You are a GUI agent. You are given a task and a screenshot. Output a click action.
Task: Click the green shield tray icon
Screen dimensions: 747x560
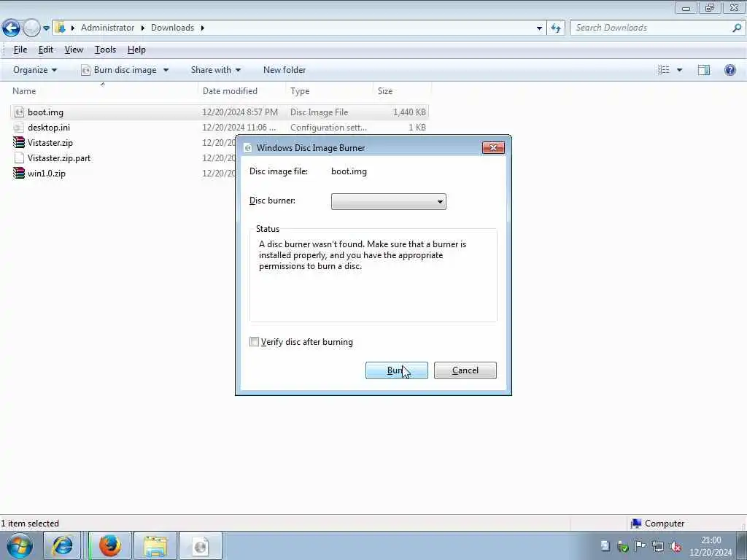pos(623,546)
